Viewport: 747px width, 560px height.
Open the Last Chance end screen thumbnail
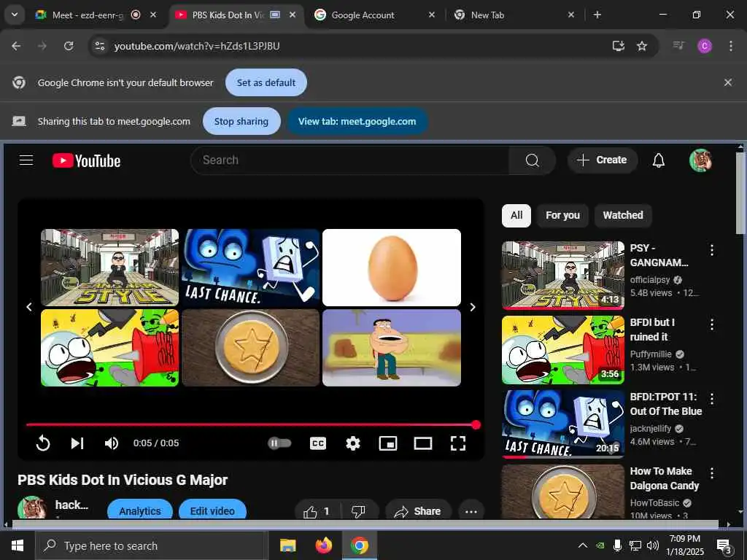(251, 268)
